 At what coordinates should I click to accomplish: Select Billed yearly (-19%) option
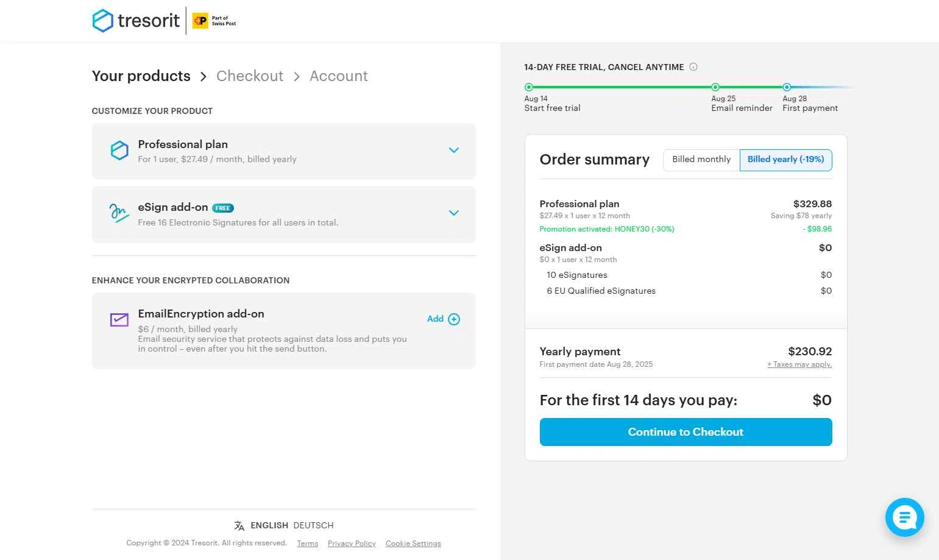786,160
